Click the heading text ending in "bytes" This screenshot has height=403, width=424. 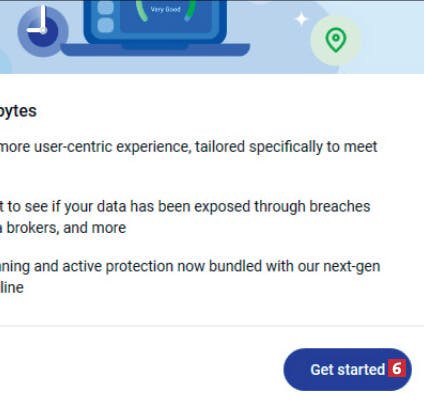(x=18, y=111)
